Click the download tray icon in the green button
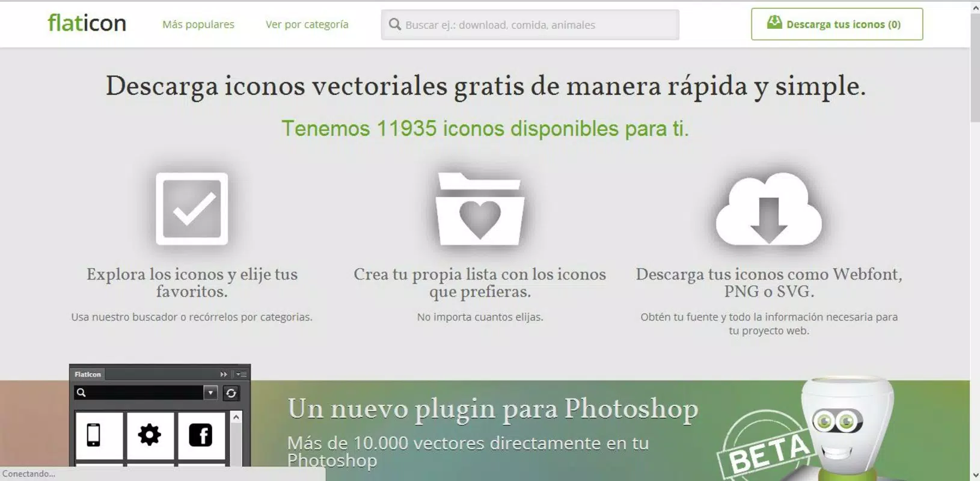The height and width of the screenshot is (481, 980). pos(774,23)
